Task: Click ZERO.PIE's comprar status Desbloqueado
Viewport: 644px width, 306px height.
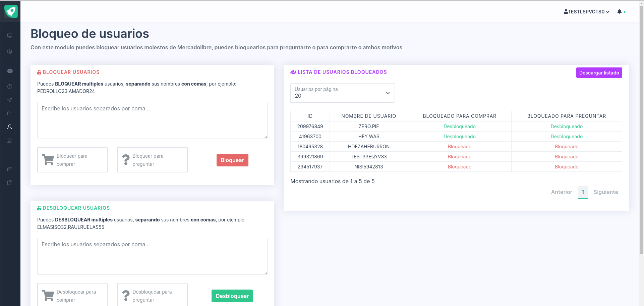Action: 460,126
